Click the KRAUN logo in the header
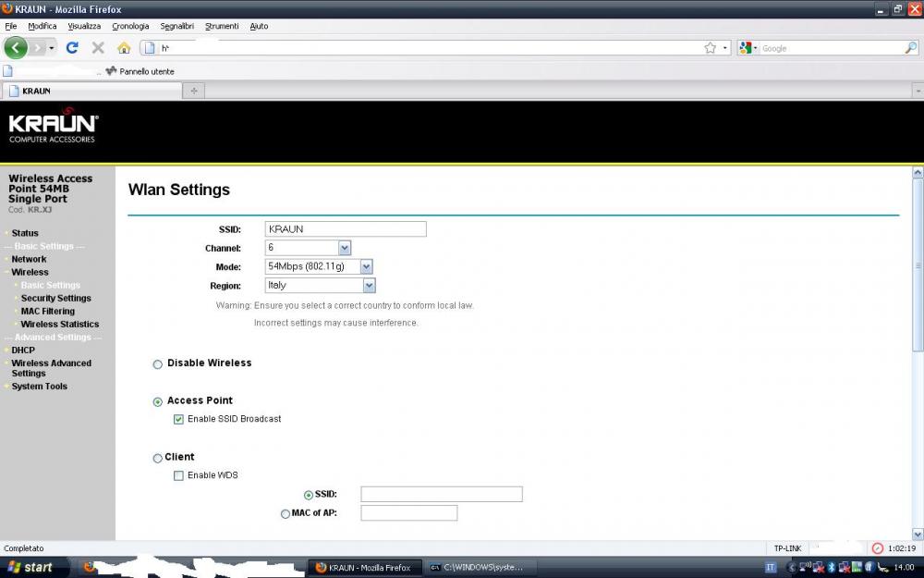The height and width of the screenshot is (578, 924). [x=53, y=127]
